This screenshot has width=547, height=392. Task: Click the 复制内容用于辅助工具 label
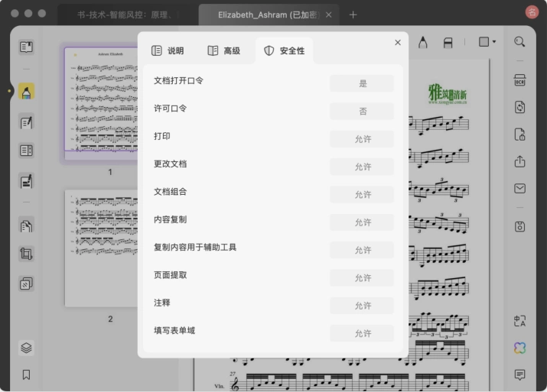(x=195, y=248)
